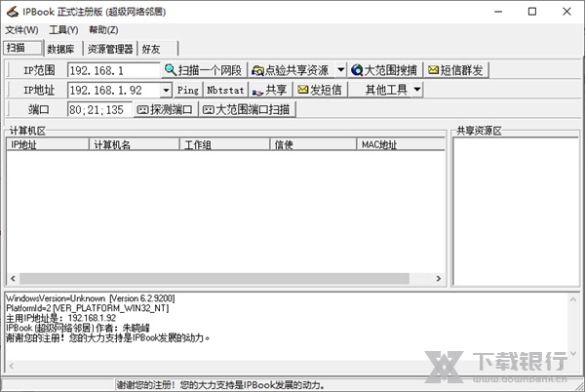
Task: Click the share hand icon on 共享
Action: [x=257, y=91]
